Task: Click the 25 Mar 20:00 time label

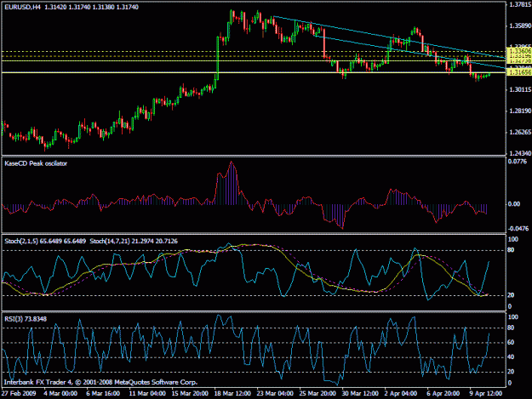Action: [x=317, y=394]
